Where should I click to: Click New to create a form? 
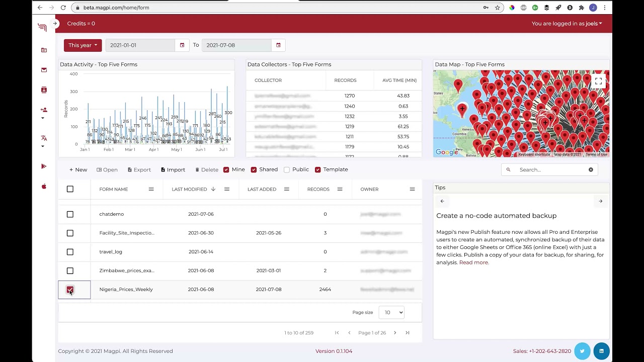pos(78,170)
